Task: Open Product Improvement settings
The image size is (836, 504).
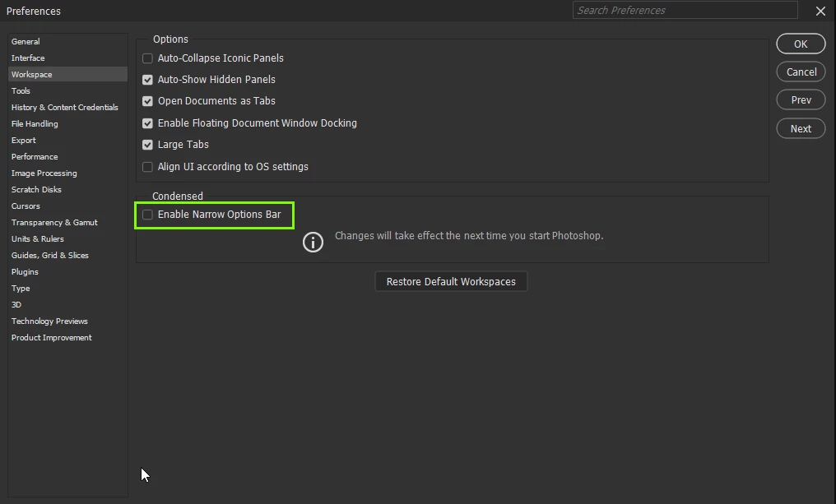Action: 67,338
